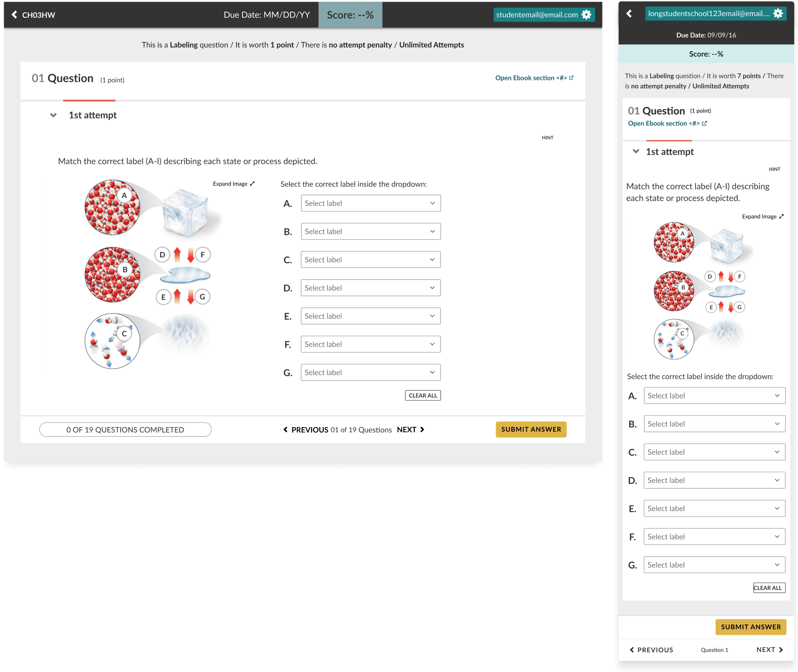Collapse the mobile 1st attempt chevron
The height and width of the screenshot is (672, 798).
[x=636, y=151]
